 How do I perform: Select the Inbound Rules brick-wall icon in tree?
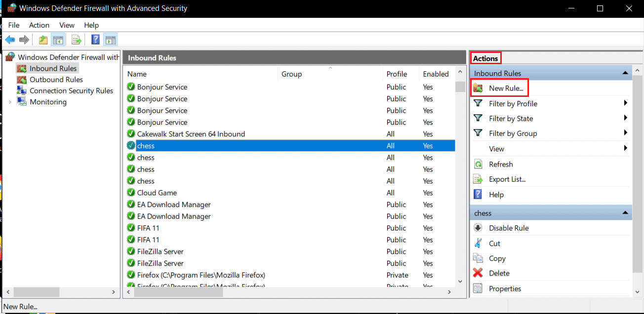pos(22,68)
